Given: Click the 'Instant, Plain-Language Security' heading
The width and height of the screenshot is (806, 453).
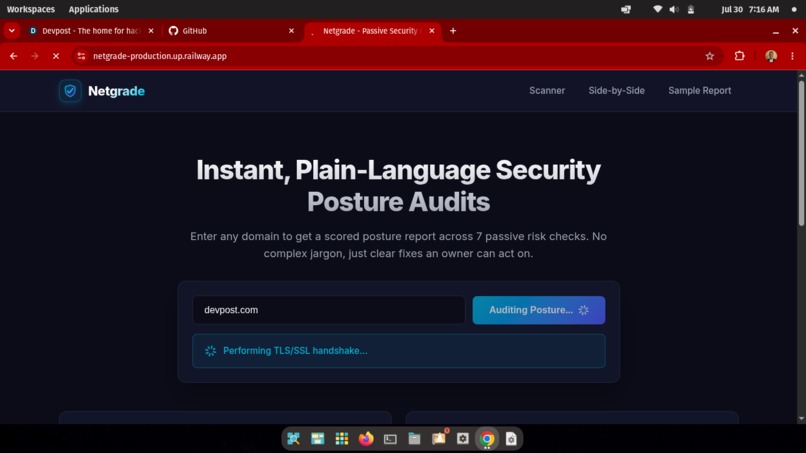Looking at the screenshot, I should tap(398, 170).
